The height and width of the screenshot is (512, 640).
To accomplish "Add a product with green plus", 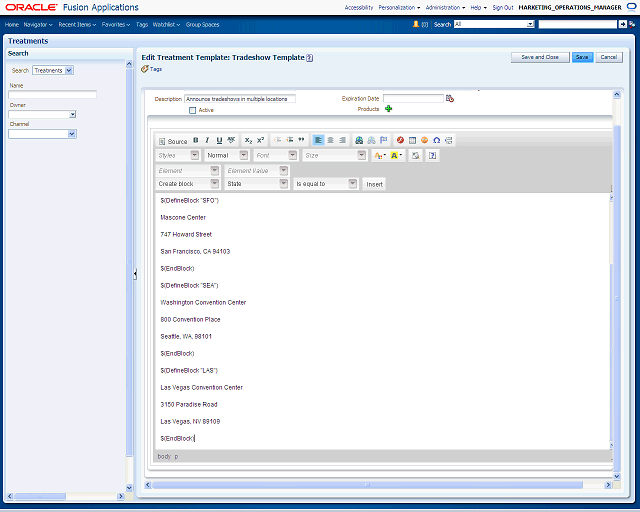I will click(389, 109).
